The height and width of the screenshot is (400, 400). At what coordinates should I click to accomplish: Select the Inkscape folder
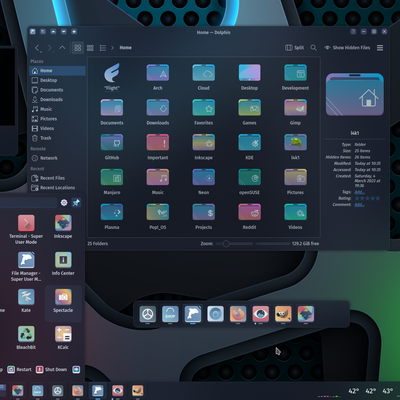point(204,147)
